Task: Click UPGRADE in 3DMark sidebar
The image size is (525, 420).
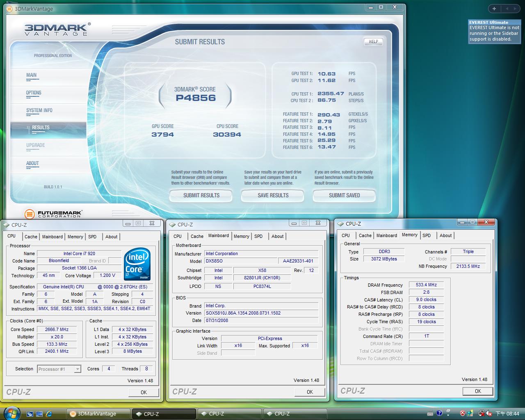Action: (x=35, y=145)
